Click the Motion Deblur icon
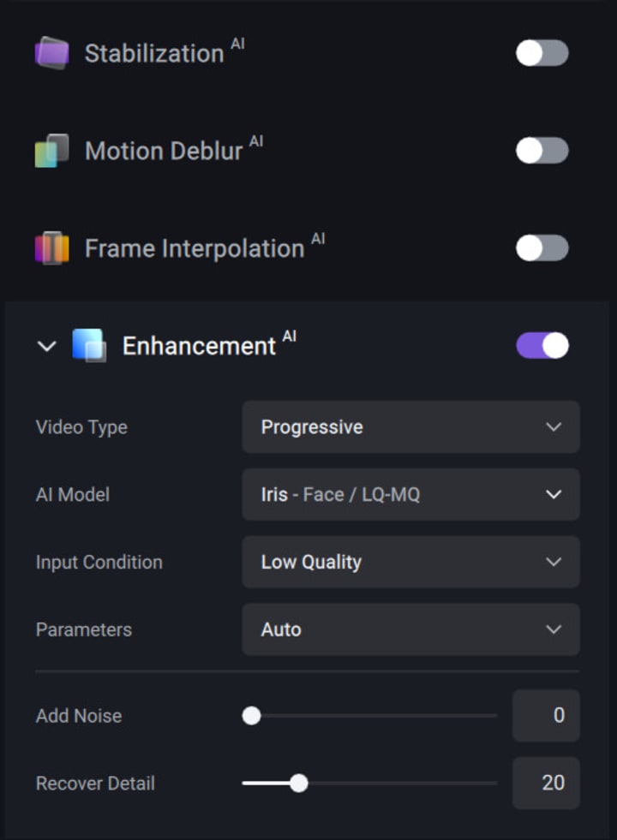The width and height of the screenshot is (617, 840). [x=51, y=152]
